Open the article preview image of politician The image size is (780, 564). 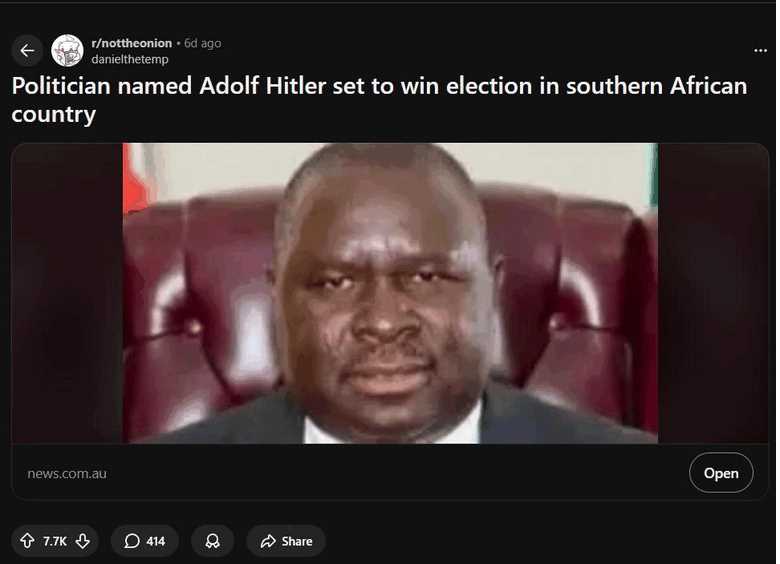[390, 293]
